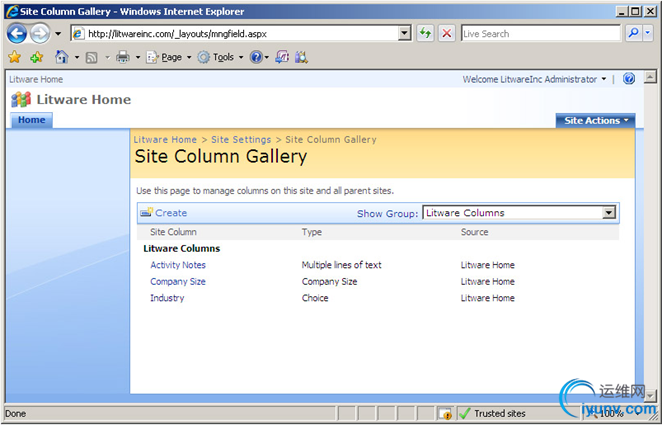Click the Research toolbar icon
Screen dimensions: 662x425
point(282,57)
